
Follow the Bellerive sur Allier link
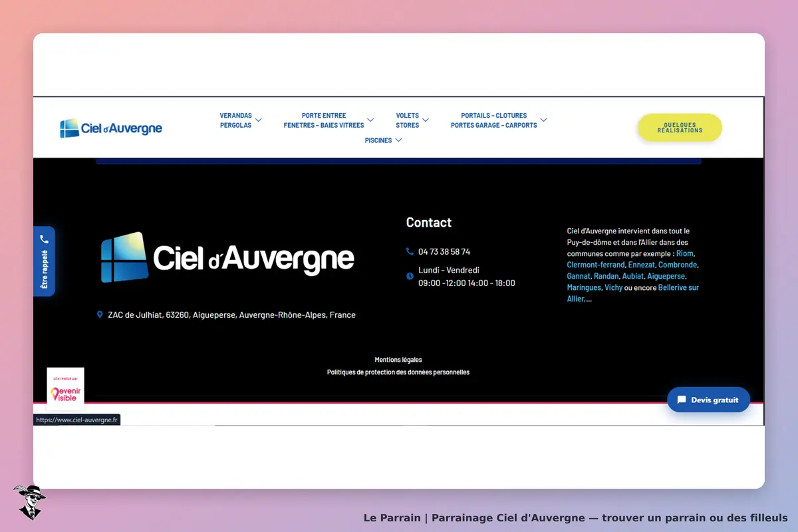click(x=633, y=293)
